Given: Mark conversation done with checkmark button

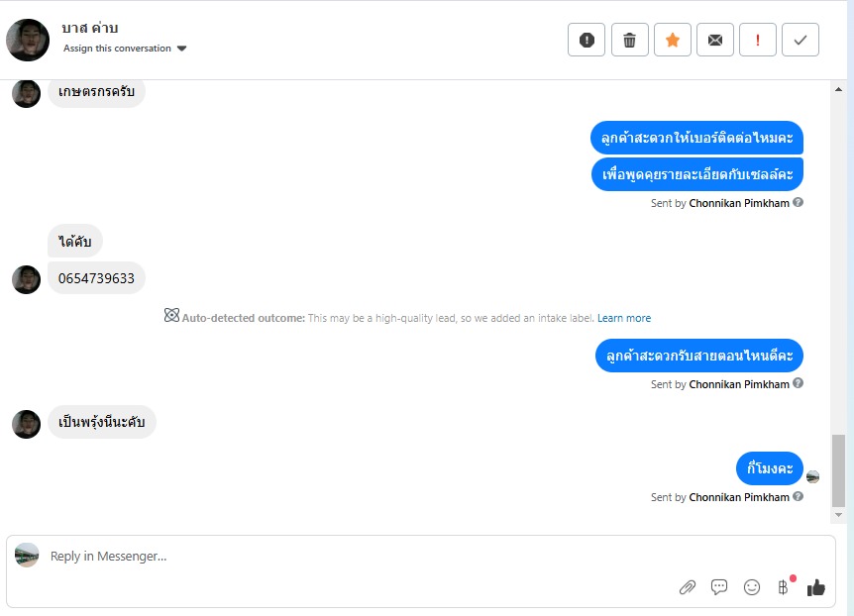Looking at the screenshot, I should [x=801, y=41].
